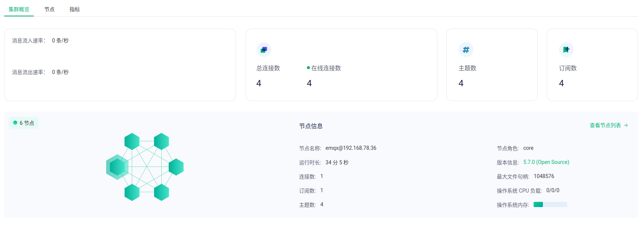The width and height of the screenshot is (644, 229).
Task: Click the 消息流出速率 label
Action: coord(29,72)
